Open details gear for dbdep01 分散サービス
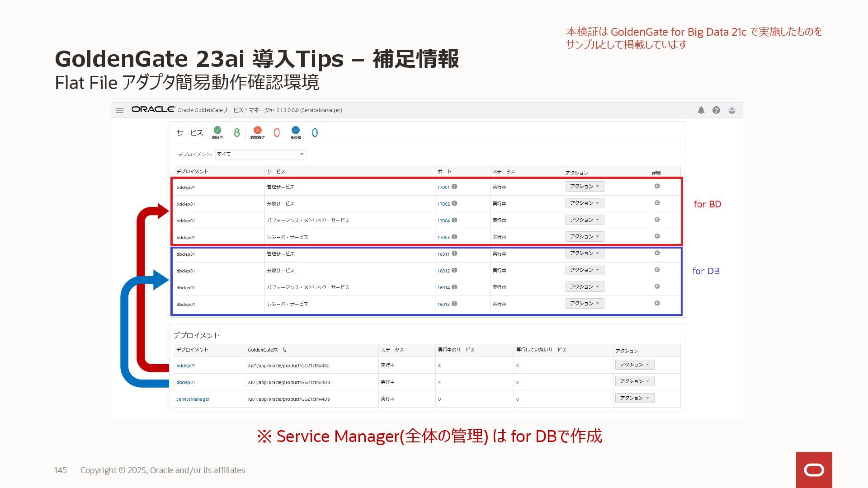The width and height of the screenshot is (868, 488). point(657,270)
